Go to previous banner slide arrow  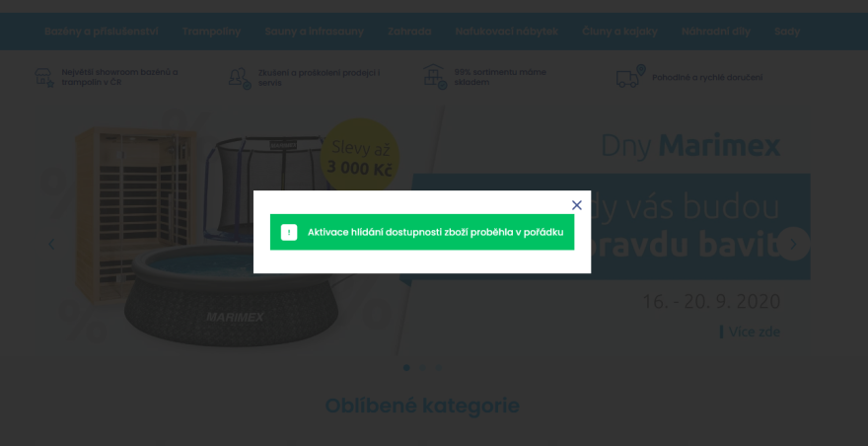51,244
